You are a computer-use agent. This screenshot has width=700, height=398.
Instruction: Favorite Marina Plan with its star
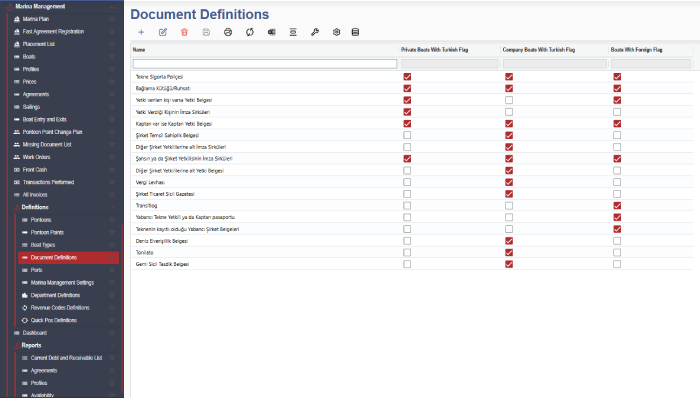click(x=112, y=19)
